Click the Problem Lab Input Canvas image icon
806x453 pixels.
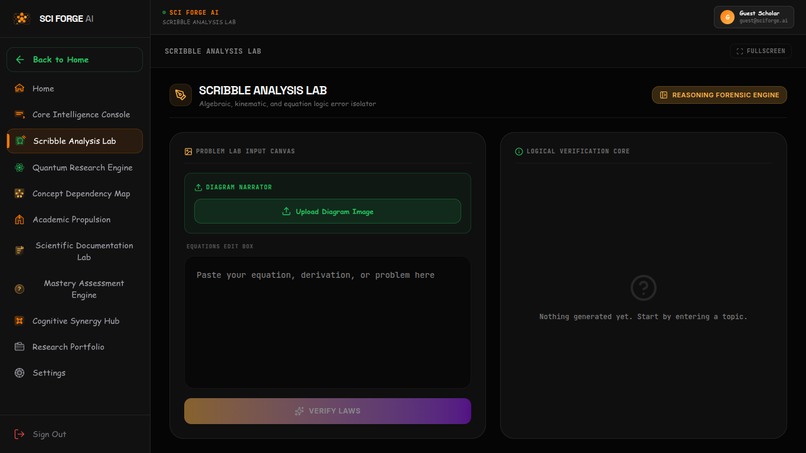point(188,151)
